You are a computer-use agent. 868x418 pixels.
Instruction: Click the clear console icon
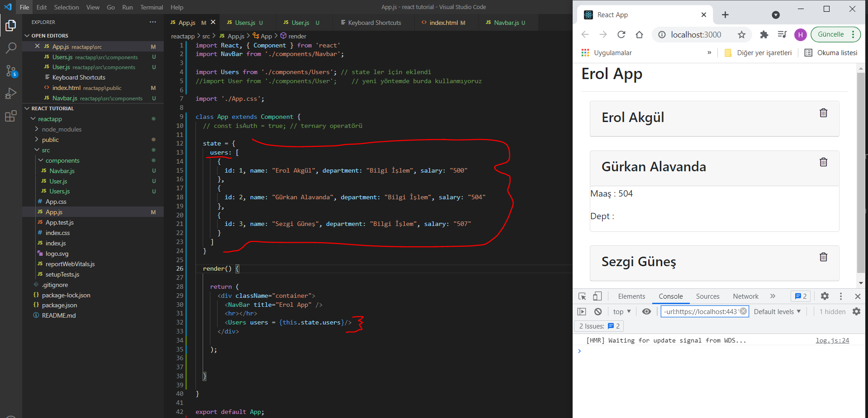[598, 312]
